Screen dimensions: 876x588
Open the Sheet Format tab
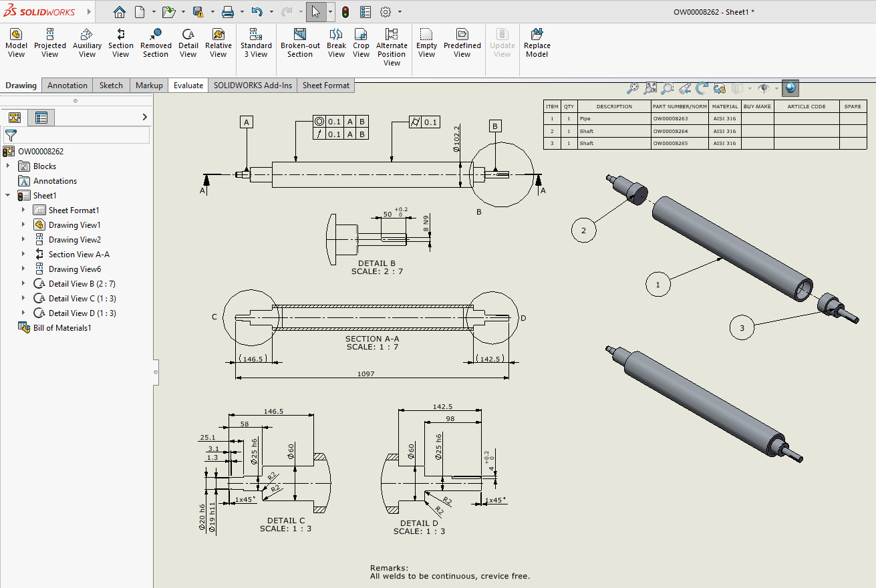(325, 86)
